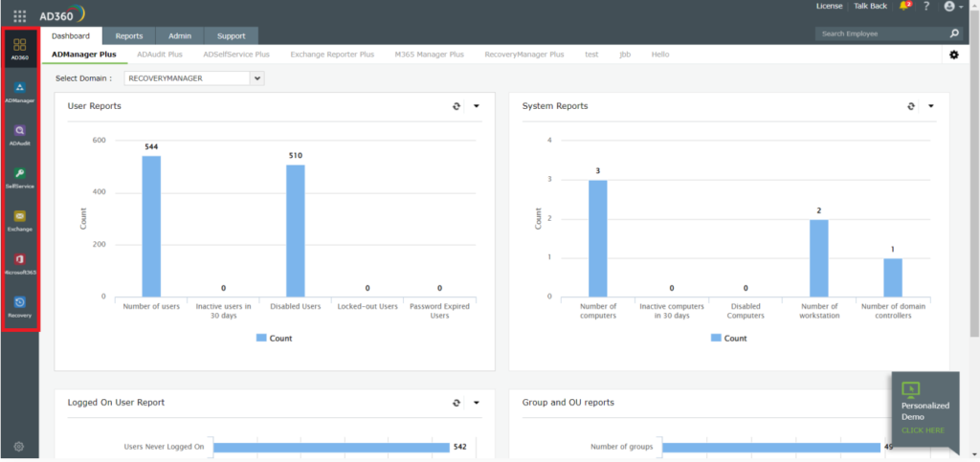Screen dimensions: 980x462
Task: Open Recovery from the sidebar
Action: 19,307
